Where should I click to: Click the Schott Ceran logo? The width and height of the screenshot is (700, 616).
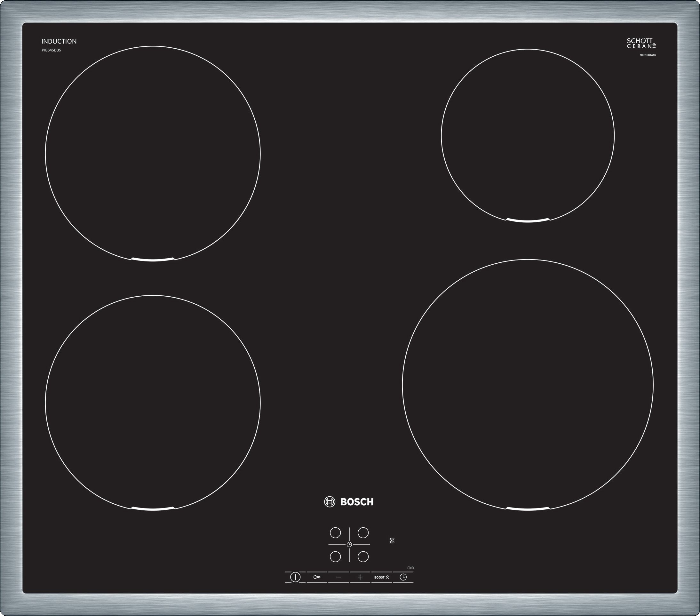pos(641,43)
